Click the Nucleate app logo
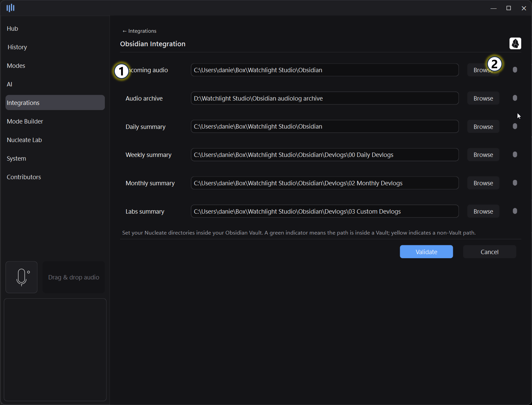The image size is (532, 405). click(11, 8)
